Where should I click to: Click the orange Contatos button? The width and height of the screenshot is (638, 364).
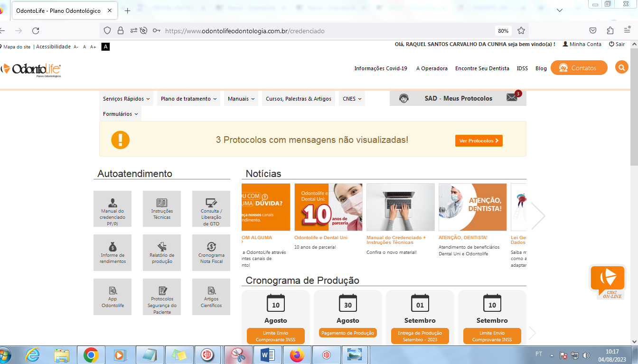click(579, 68)
